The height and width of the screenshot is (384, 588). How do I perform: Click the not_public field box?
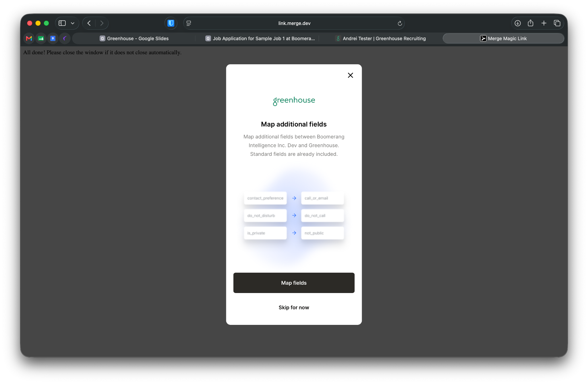[322, 233]
